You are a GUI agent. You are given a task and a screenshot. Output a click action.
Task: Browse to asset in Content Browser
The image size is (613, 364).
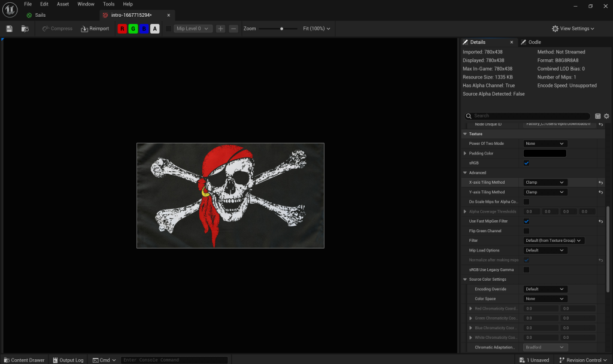(x=25, y=29)
